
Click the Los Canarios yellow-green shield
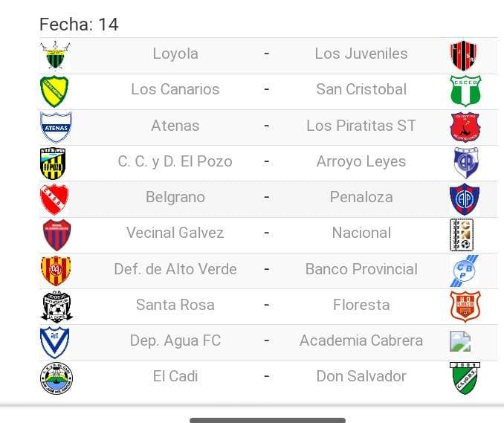point(54,91)
